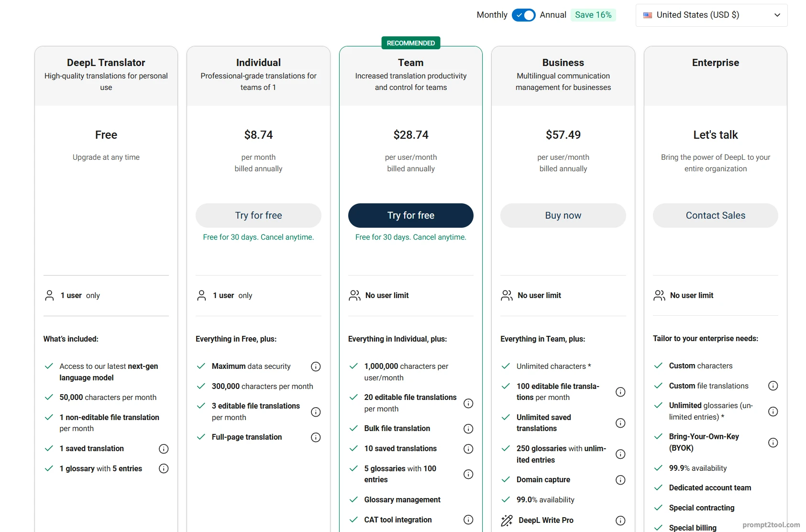
Task: Open info icon for DeepL Write Pro
Action: click(x=620, y=521)
